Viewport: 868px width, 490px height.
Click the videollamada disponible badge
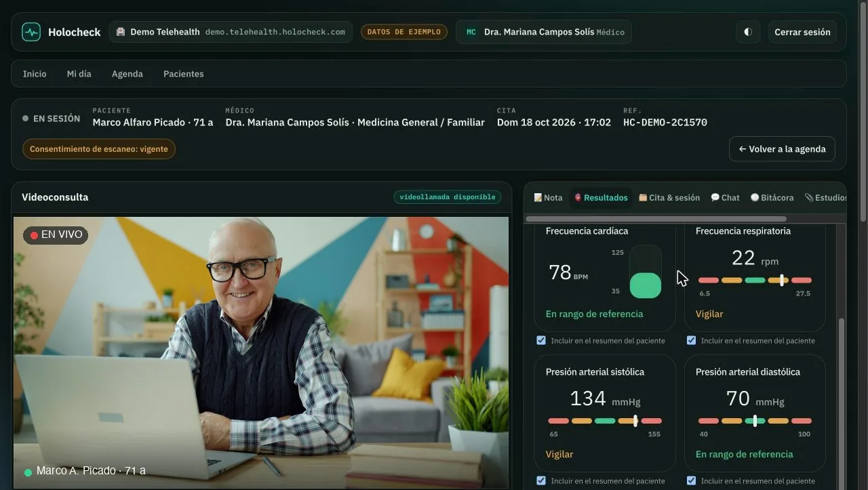pos(448,197)
